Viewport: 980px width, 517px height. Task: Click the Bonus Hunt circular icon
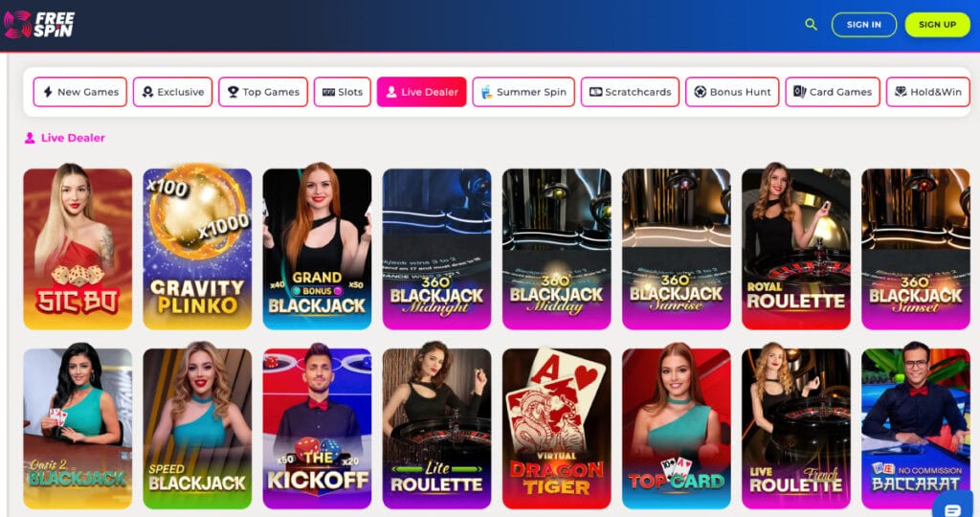(x=700, y=92)
